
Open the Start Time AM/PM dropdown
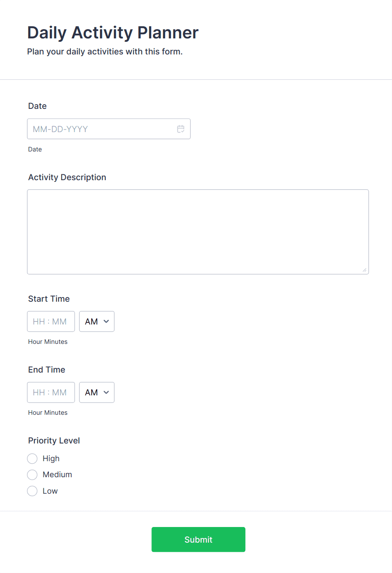[97, 322]
